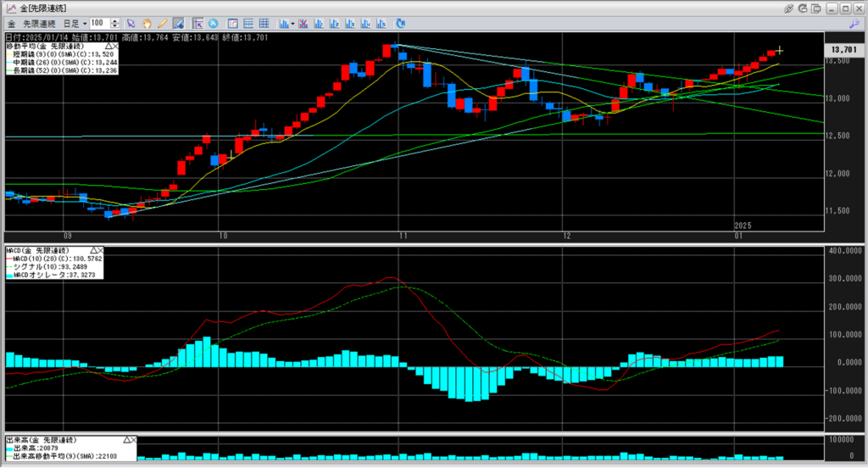Select the arrow pointer cursor tool
The image size is (868, 468).
pos(131,23)
